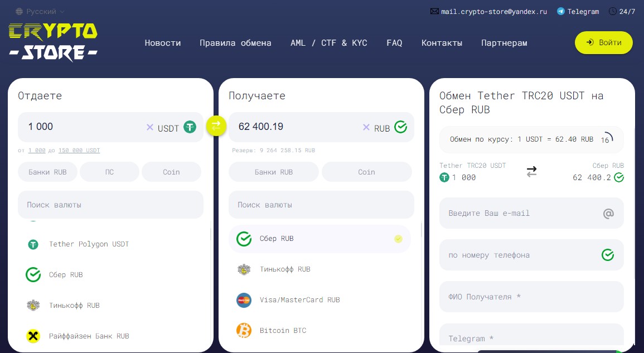644x353 pixels.
Task: Click Тинькофф RUB icon in Получаете list
Action: click(244, 269)
